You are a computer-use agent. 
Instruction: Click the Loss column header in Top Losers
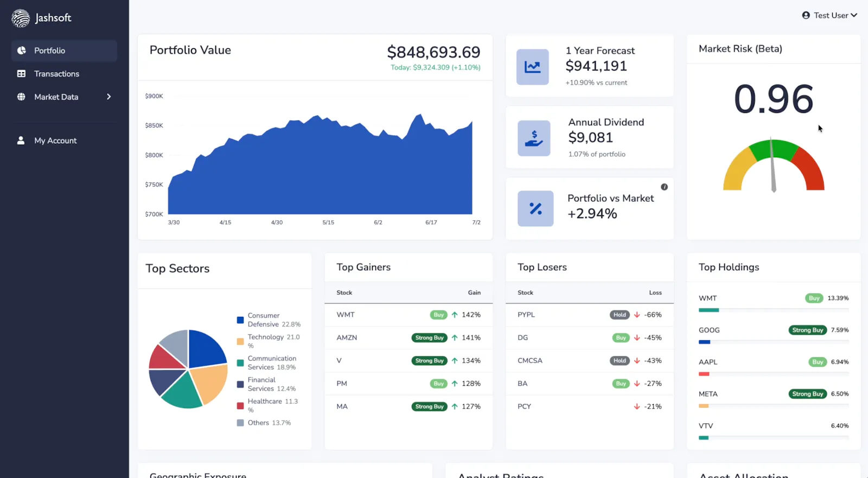(x=655, y=292)
